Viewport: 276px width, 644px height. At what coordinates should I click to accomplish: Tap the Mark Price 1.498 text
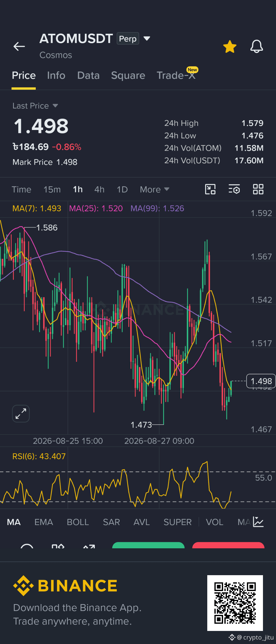coord(45,162)
